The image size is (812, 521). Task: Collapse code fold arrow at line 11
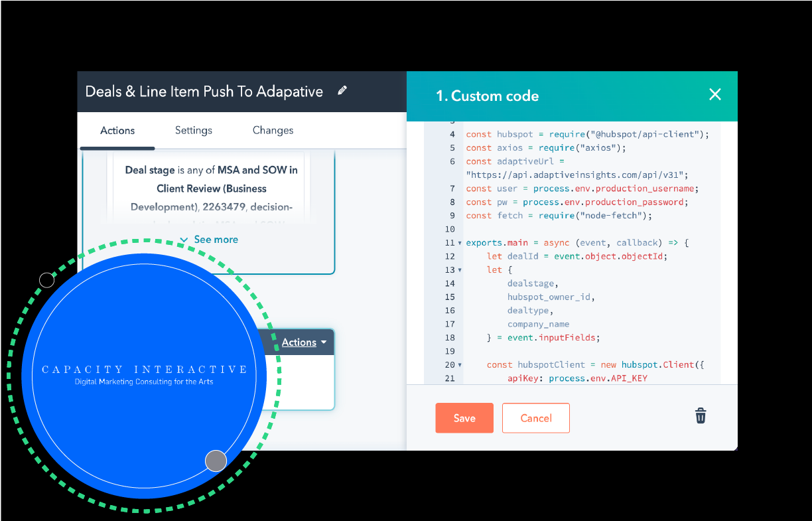(x=460, y=244)
